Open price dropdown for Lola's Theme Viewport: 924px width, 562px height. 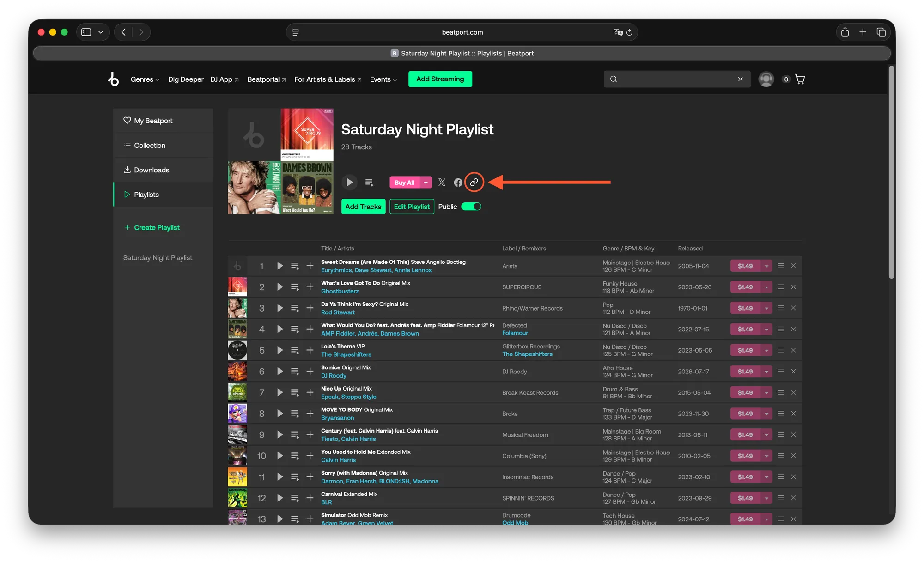click(766, 350)
